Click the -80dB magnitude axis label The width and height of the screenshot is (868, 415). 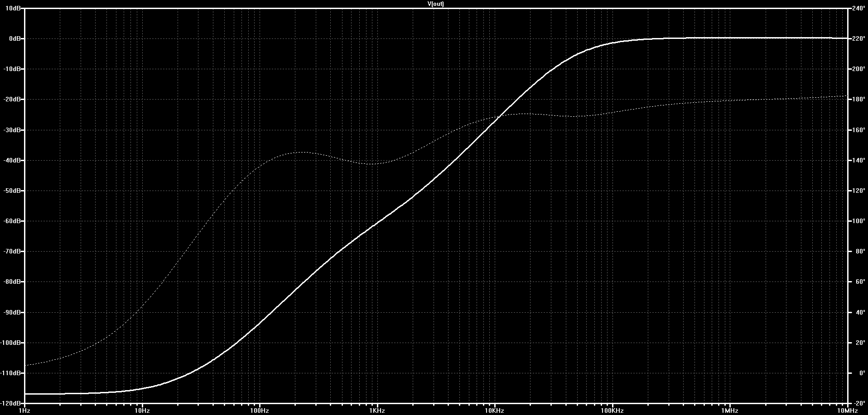(13, 281)
